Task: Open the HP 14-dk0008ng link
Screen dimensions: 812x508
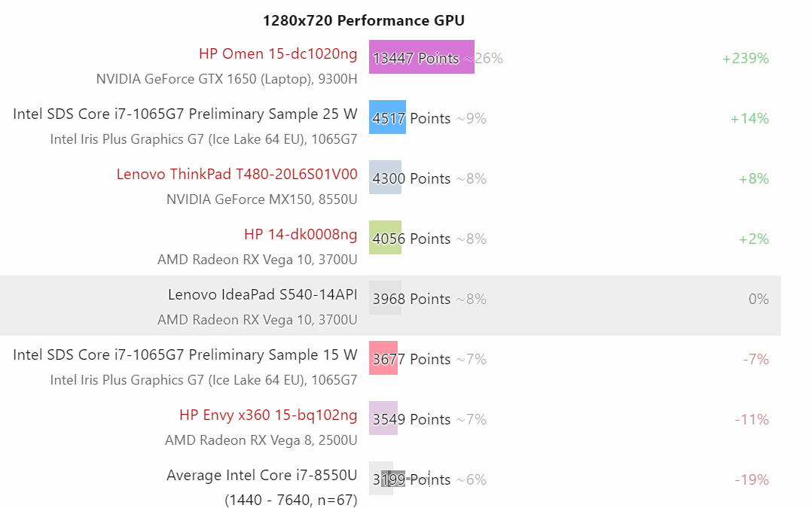Action: click(x=301, y=234)
